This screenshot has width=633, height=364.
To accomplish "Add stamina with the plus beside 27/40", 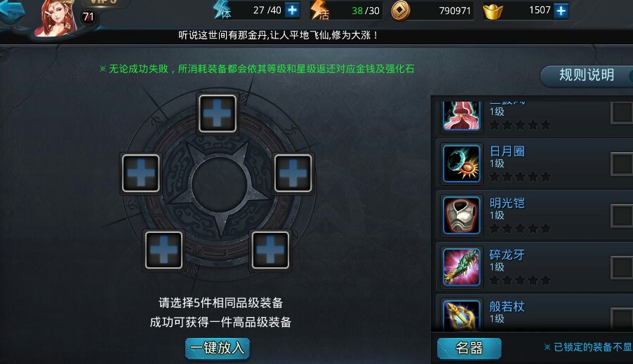I will point(292,10).
